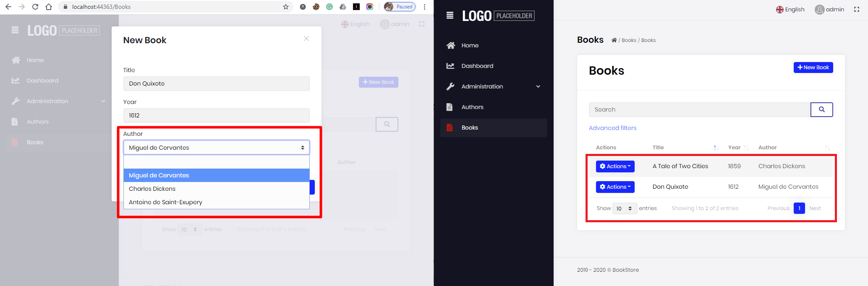Click dimmed Home in the left window sidebar
This screenshot has width=868, height=286.
[x=35, y=60]
